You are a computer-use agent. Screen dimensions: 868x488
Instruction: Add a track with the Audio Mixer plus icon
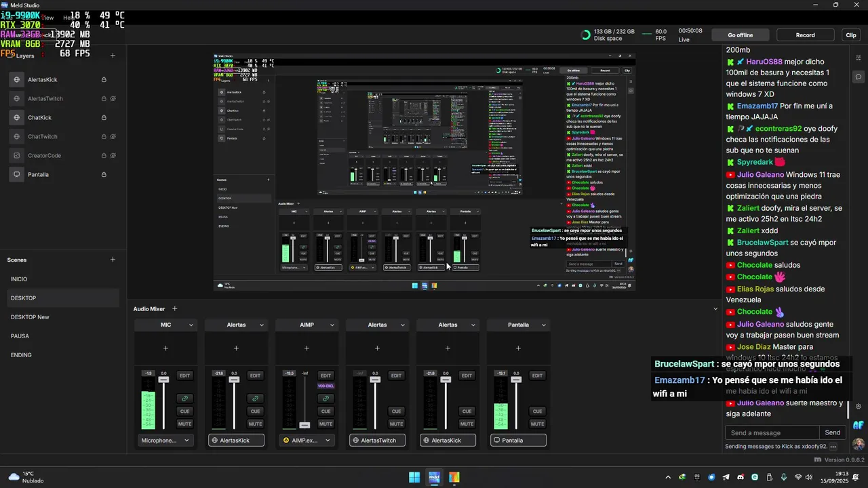click(x=174, y=309)
